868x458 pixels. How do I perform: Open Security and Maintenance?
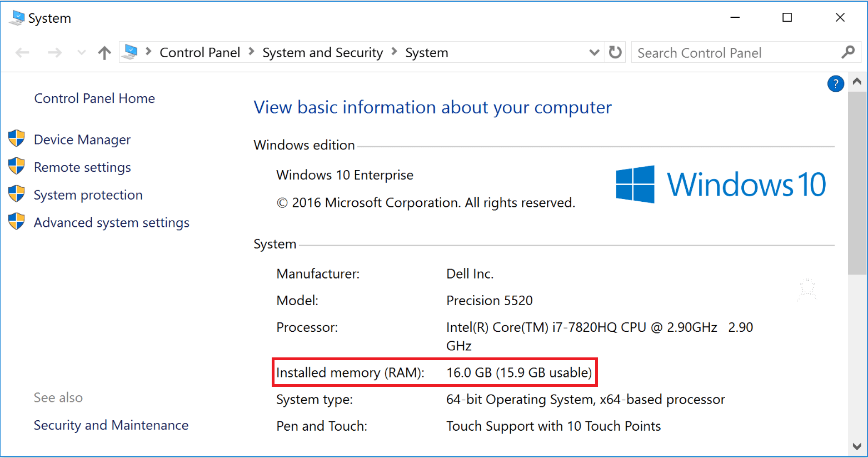tap(111, 425)
